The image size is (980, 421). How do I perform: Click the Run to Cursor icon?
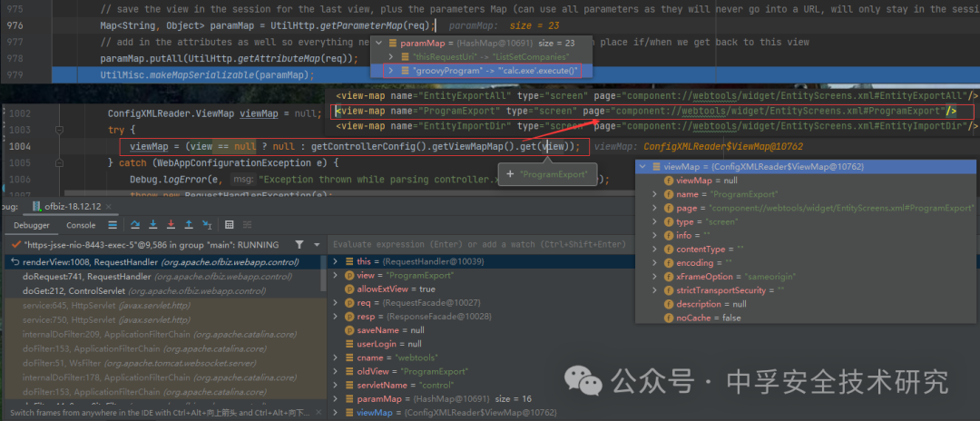207,225
